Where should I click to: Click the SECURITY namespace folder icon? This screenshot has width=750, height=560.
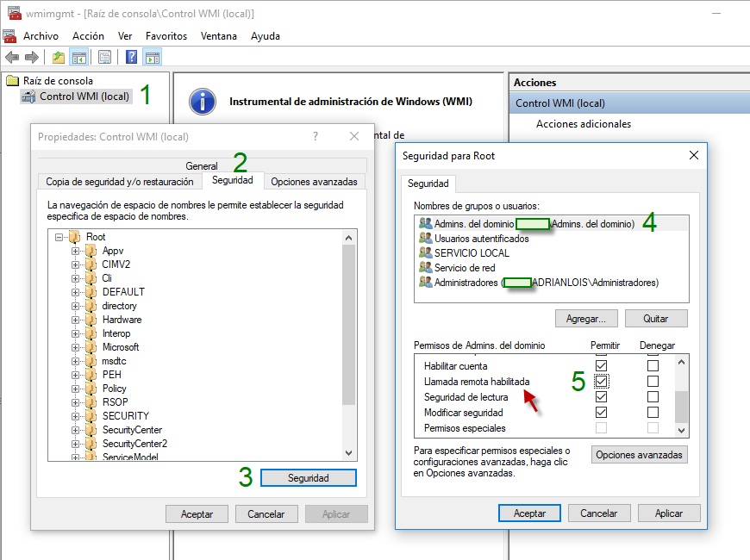point(91,415)
